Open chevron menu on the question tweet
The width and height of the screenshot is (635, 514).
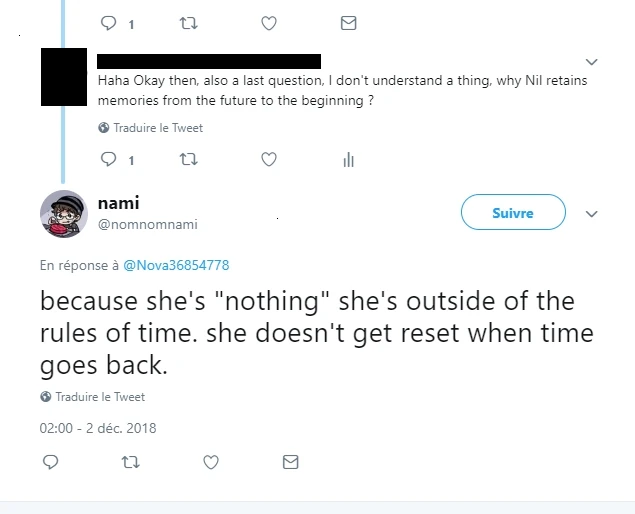(x=591, y=62)
